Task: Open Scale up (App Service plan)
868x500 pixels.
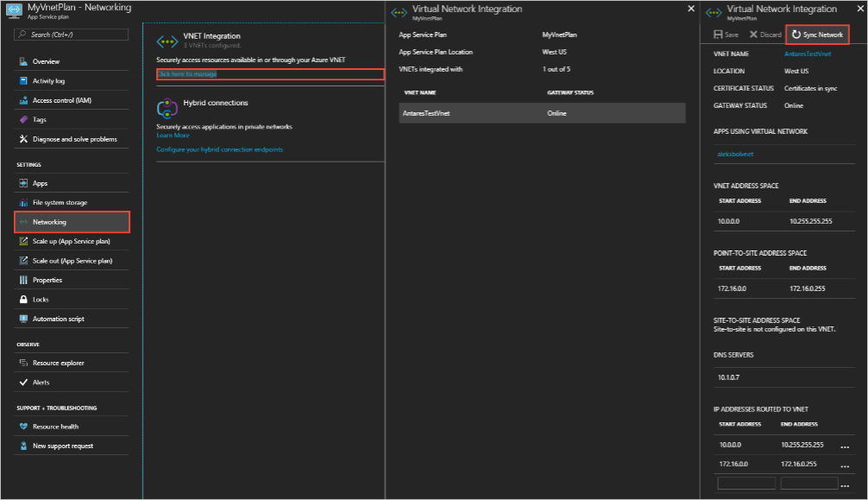Action: pyautogui.click(x=72, y=241)
